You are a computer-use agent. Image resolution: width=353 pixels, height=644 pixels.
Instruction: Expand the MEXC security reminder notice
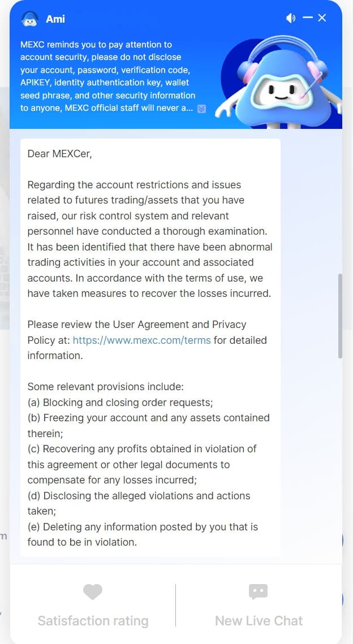201,109
